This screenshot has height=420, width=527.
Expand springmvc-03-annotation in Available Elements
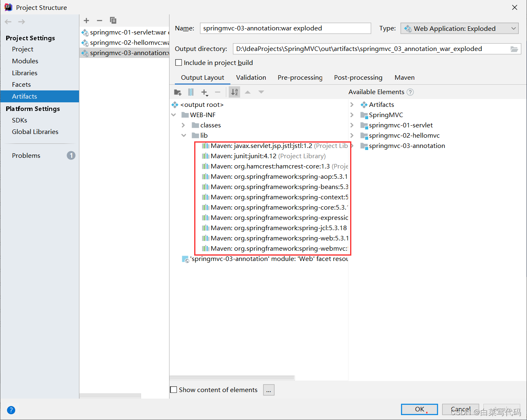pos(352,146)
